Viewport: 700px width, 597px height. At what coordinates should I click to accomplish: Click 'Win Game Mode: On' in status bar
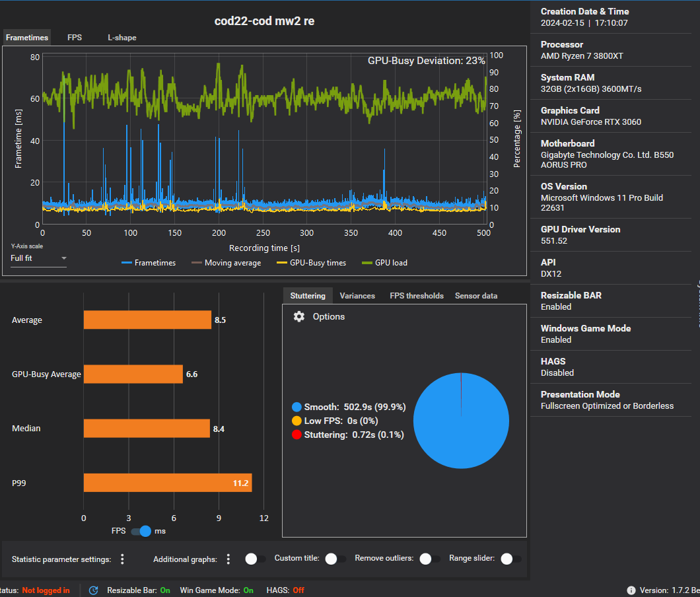tap(217, 590)
